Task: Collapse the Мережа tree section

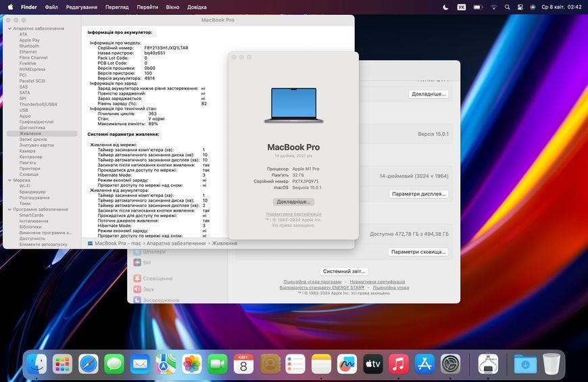Action: pos(9,180)
